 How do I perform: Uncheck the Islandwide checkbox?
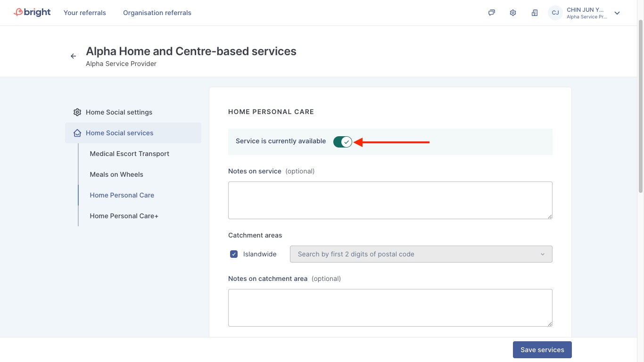[x=234, y=254]
